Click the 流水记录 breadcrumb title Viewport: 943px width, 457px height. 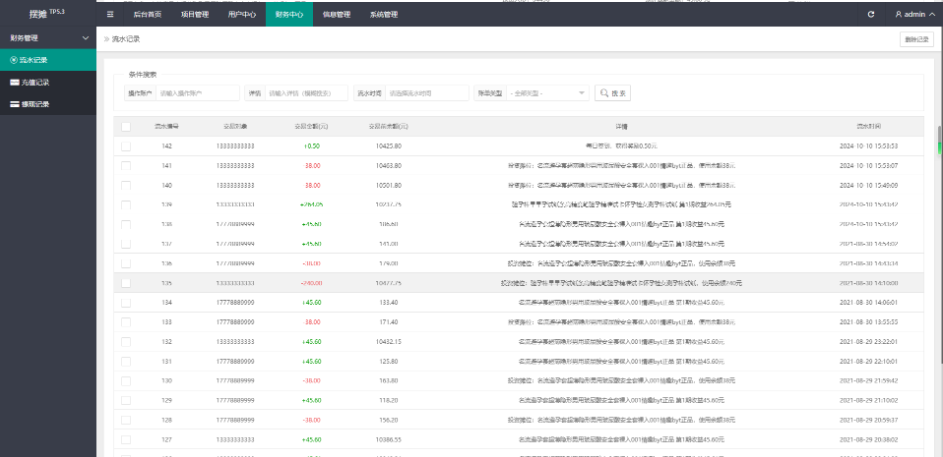126,39
